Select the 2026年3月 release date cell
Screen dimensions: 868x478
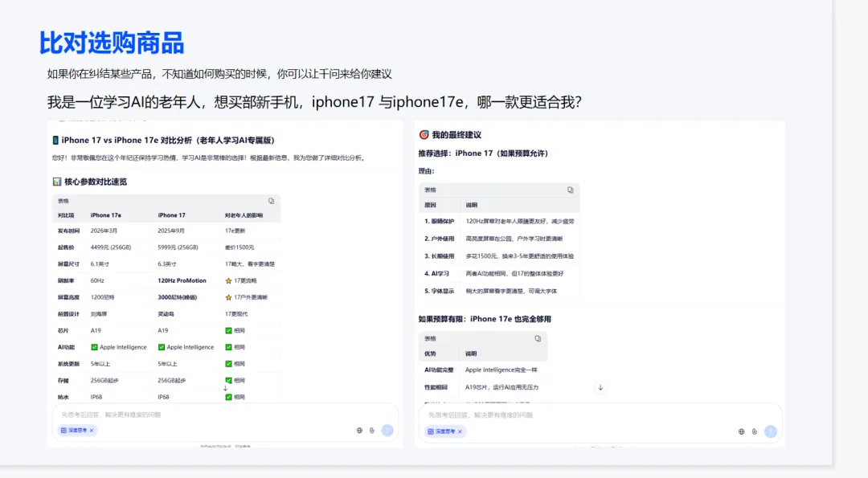(104, 231)
